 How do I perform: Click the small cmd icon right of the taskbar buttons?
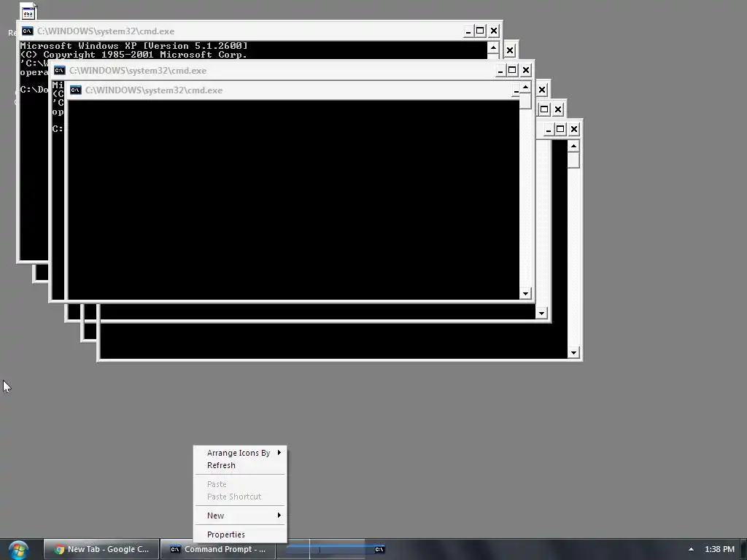click(x=379, y=550)
